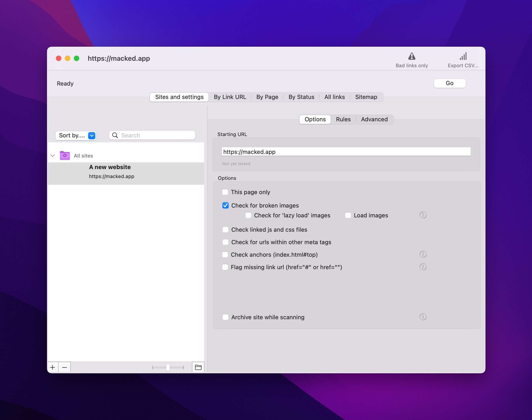Click the folder icon below site list
This screenshot has width=532, height=420.
click(x=198, y=367)
